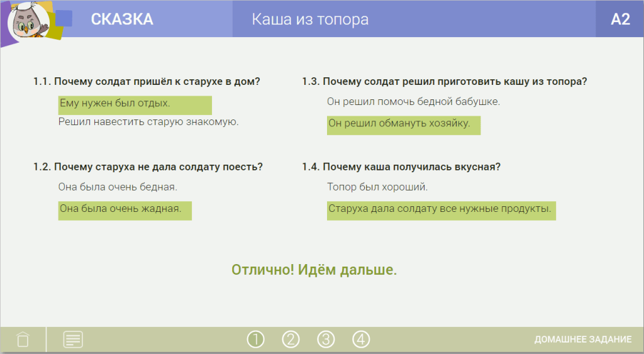The width and height of the screenshot is (644, 354).
Task: Go to exercise circle 1
Action: pyautogui.click(x=256, y=340)
